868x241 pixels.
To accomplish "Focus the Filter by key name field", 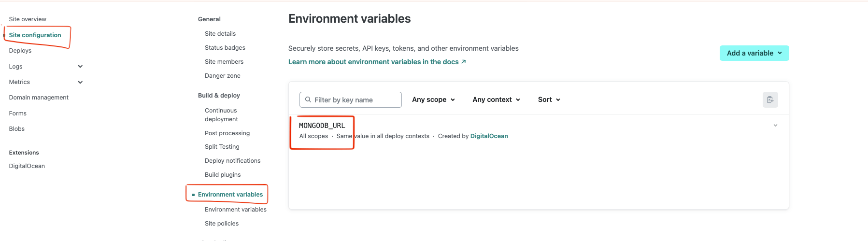I will coord(351,99).
